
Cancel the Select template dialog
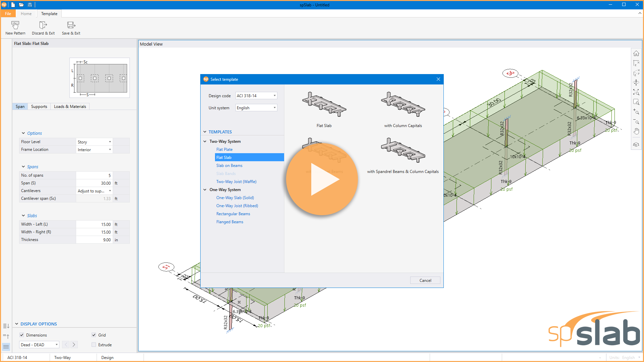tap(425, 280)
